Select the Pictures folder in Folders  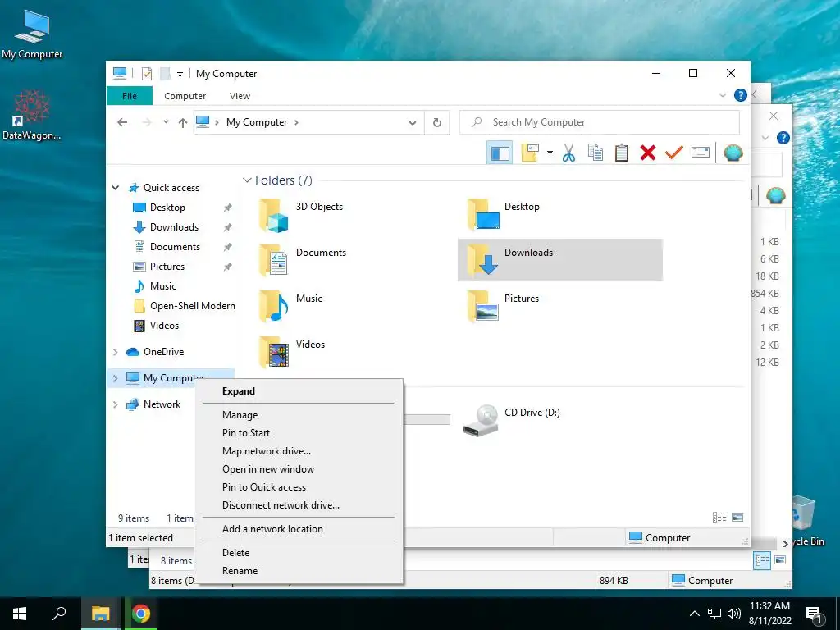pyautogui.click(x=503, y=306)
